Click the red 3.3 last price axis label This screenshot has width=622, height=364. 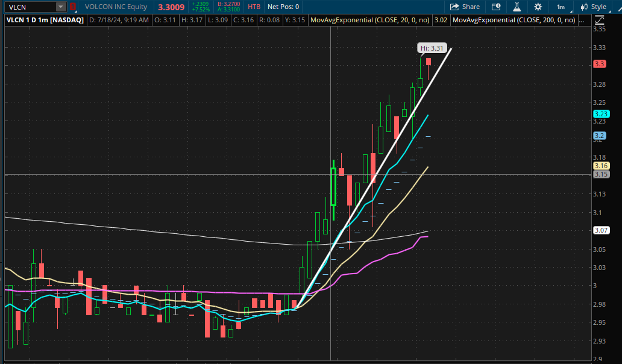599,64
